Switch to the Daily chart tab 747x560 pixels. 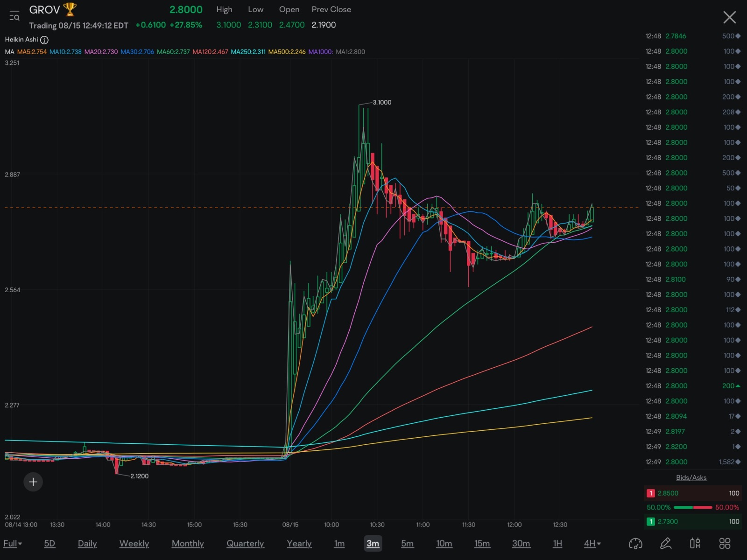tap(87, 543)
